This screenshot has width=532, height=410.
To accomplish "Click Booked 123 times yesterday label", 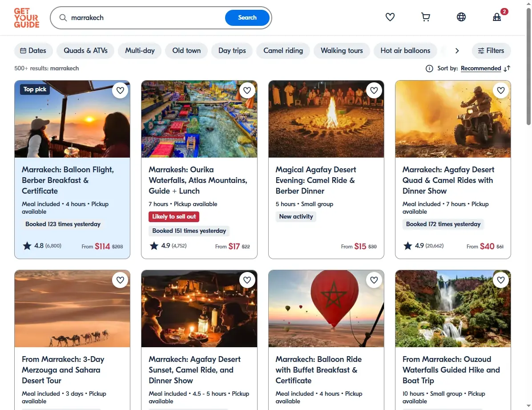I will pos(63,224).
